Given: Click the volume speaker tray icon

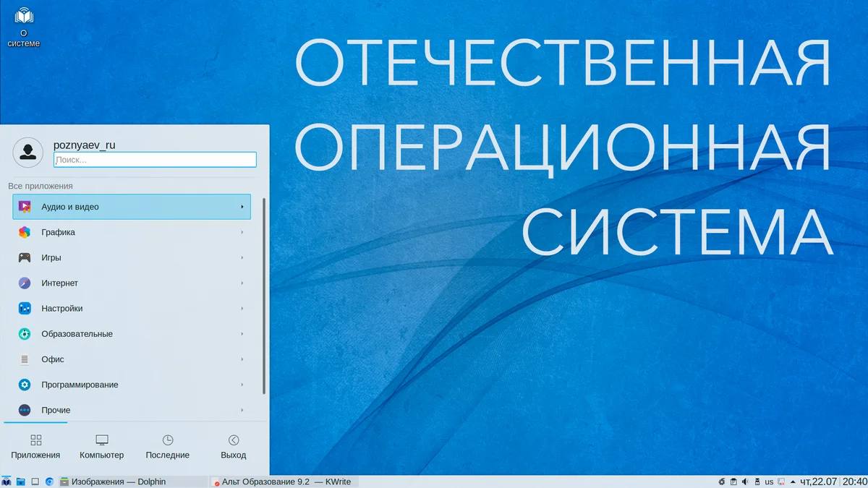Looking at the screenshot, I should click(745, 481).
